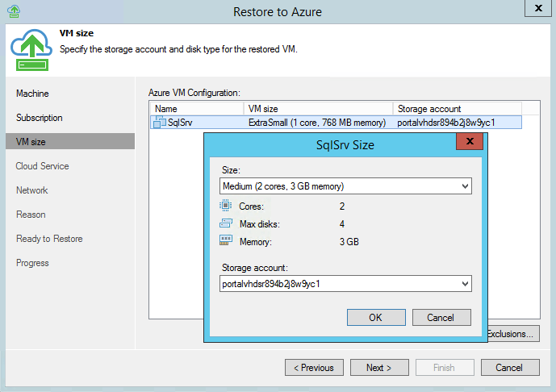This screenshot has width=556, height=392.
Task: Click the portalvhdsr894b2j8w9yc1 storage account field
Action: point(345,284)
